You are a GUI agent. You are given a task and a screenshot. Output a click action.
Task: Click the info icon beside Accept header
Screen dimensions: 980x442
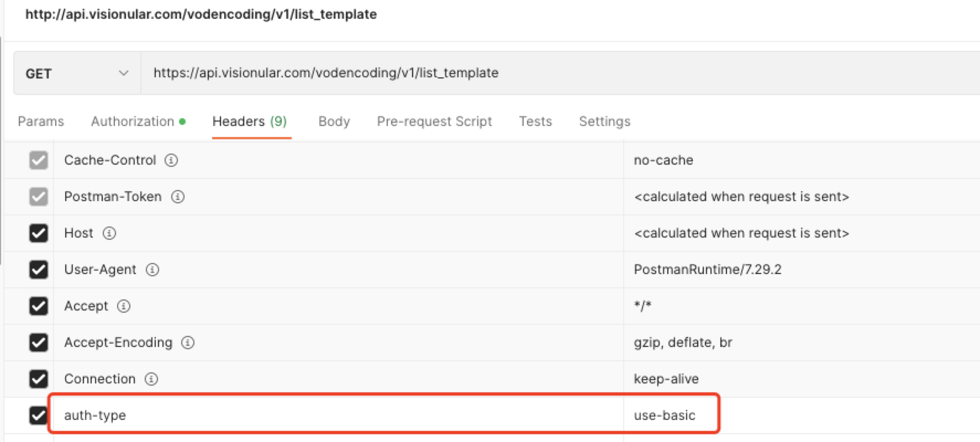coord(124,306)
